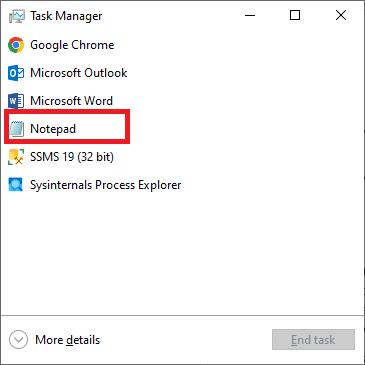The image size is (365, 365).
Task: Click the Task Manager title text
Action: [66, 16]
